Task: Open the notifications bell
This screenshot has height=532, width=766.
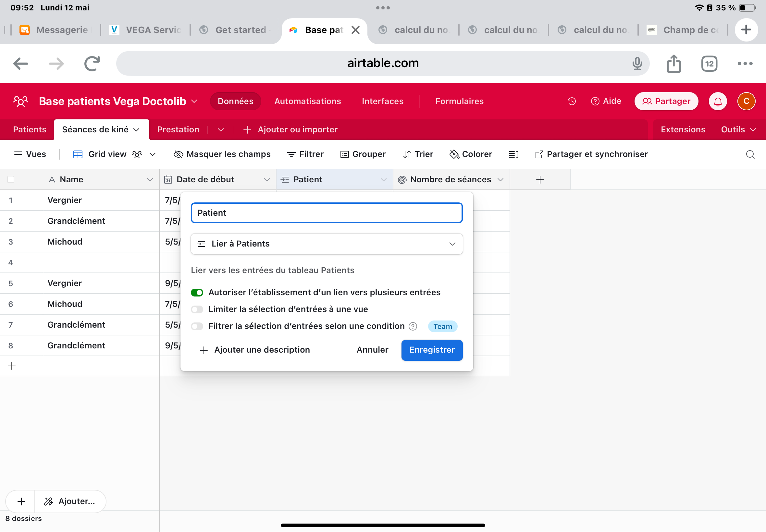Action: [x=718, y=101]
